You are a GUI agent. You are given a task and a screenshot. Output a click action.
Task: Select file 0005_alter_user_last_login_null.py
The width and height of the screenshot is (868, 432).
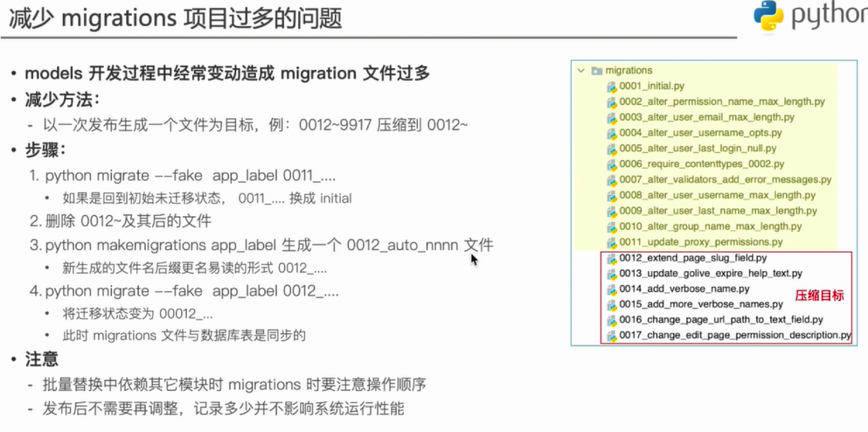pos(698,148)
